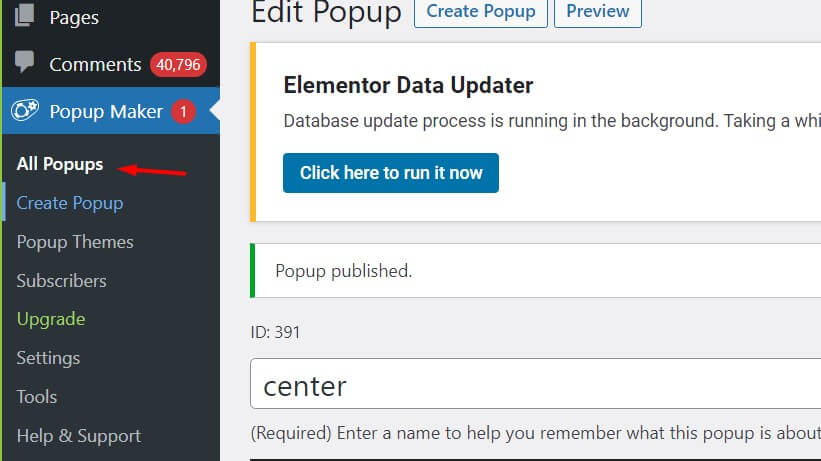The height and width of the screenshot is (461, 821).
Task: Go to All Popups submenu
Action: (x=60, y=164)
